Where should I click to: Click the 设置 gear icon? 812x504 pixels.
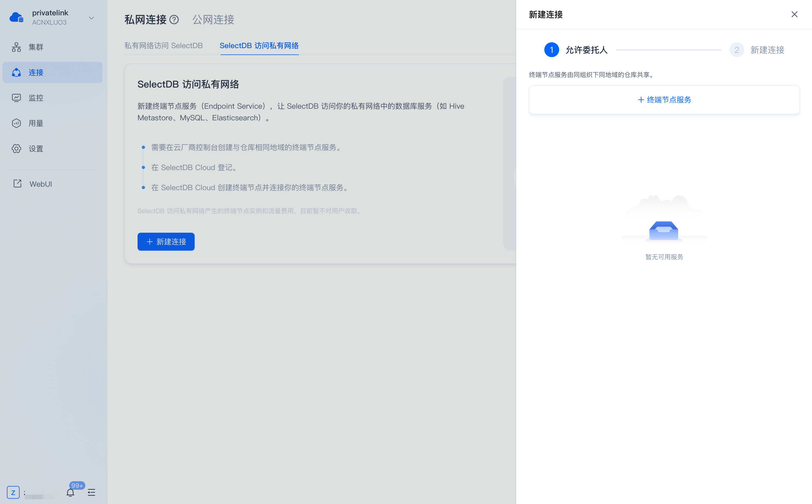16,149
